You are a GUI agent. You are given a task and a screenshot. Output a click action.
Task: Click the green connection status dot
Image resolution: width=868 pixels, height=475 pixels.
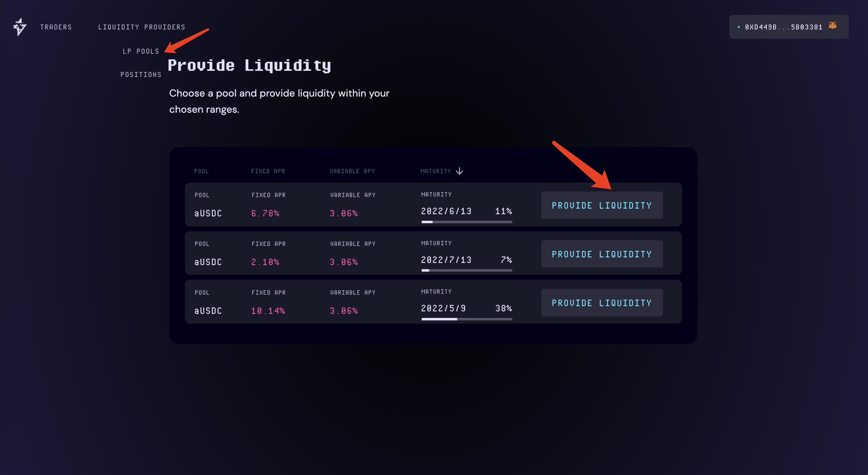tap(739, 27)
